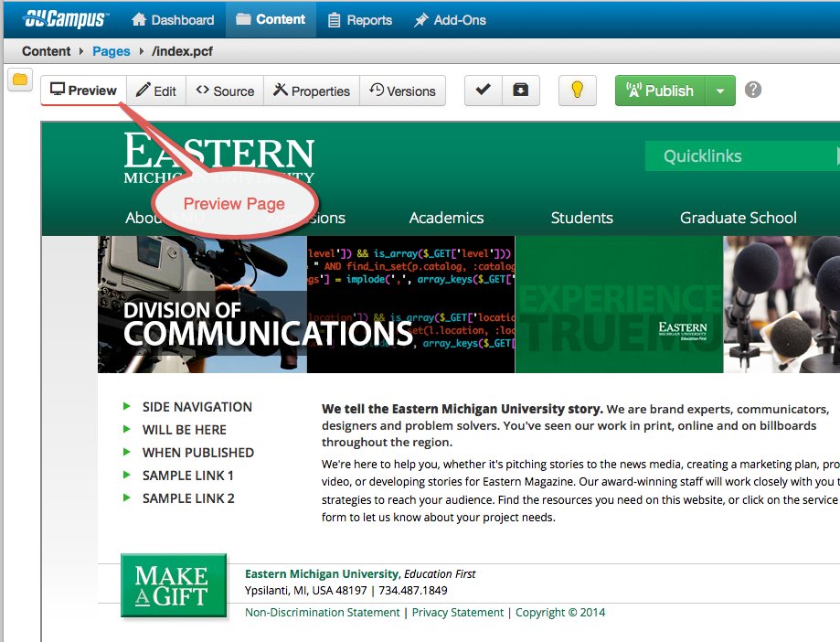Click the Ypsilanti address and phone text
Screen dimensions: 840x642
346,591
